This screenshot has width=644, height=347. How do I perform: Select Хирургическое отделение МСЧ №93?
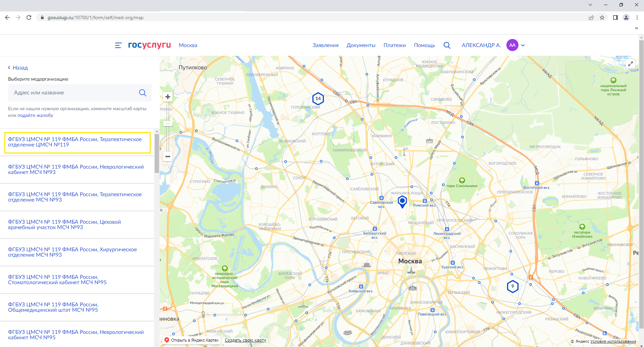[x=77, y=252]
